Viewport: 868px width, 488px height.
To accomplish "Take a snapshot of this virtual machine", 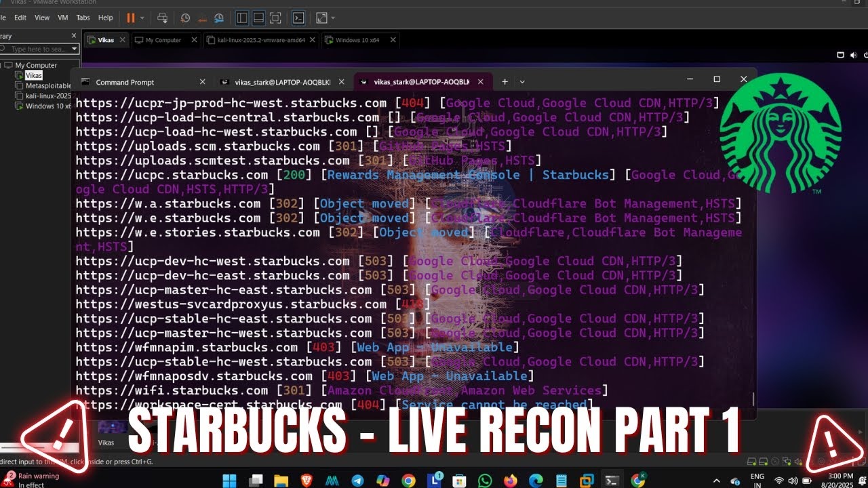I will coord(186,18).
